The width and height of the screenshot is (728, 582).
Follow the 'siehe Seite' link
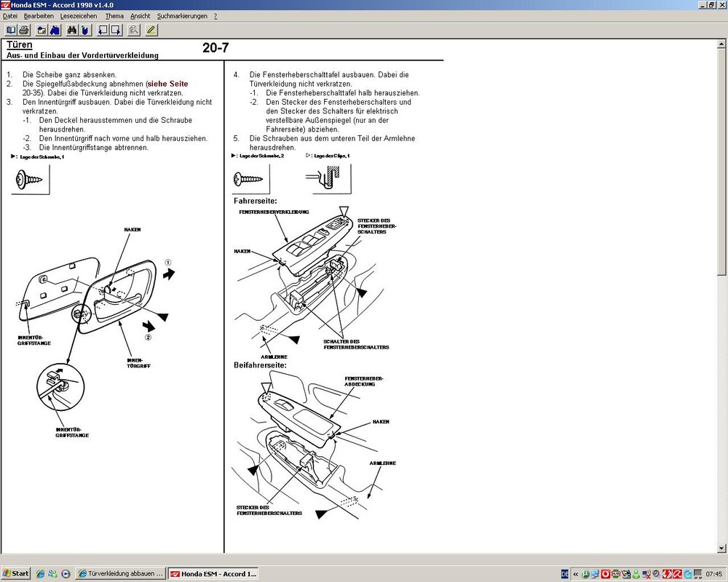click(x=167, y=84)
